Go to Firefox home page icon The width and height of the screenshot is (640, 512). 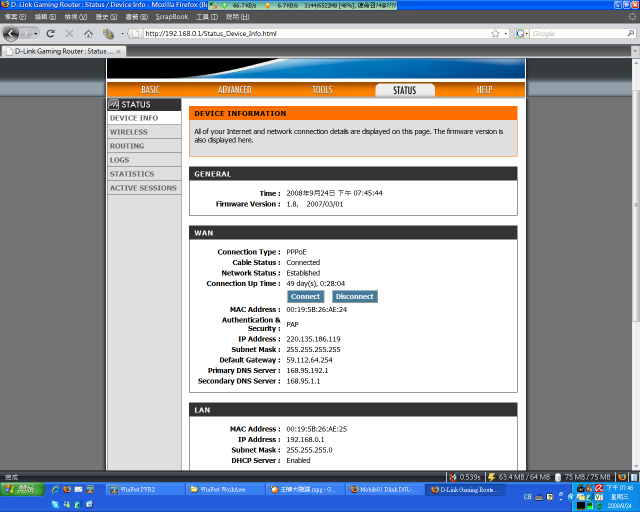88,33
